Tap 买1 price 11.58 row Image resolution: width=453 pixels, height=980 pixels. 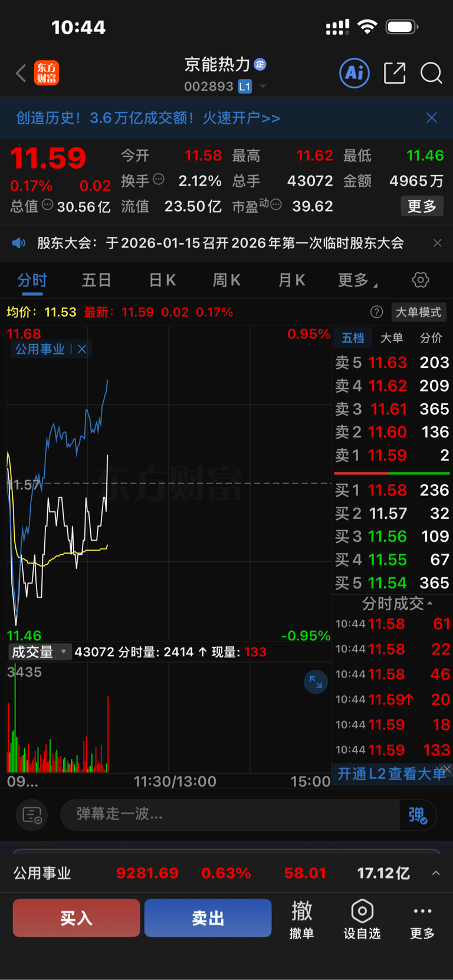(392, 490)
